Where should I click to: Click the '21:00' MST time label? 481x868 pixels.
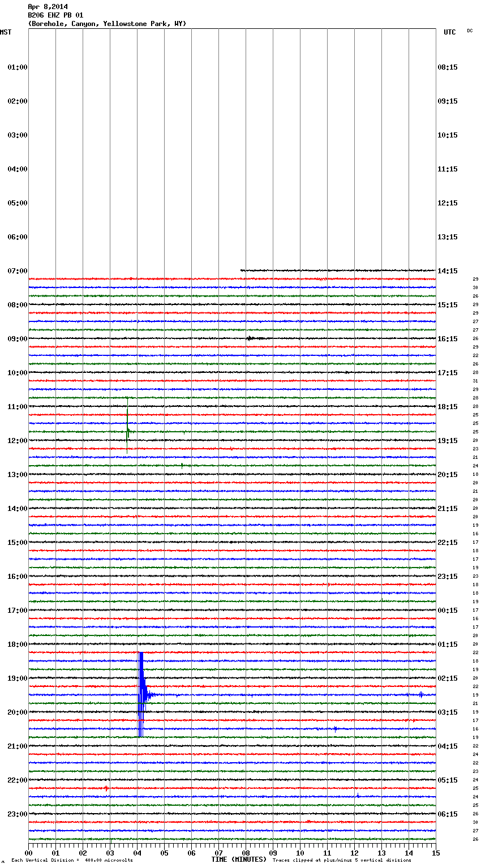[x=18, y=746]
